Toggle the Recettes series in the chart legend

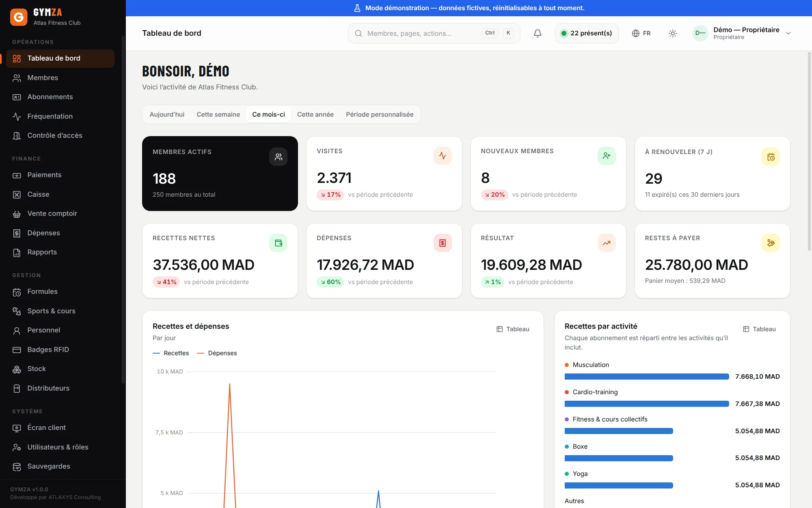171,353
